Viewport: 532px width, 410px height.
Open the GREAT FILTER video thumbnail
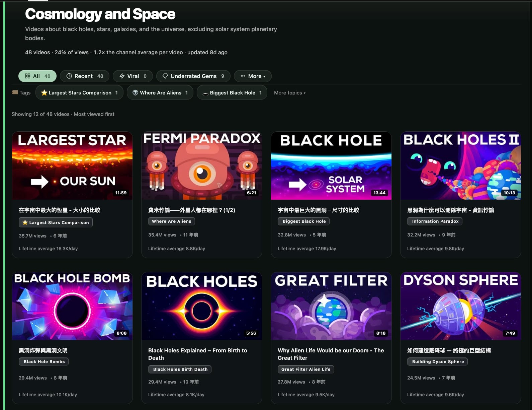coord(331,306)
